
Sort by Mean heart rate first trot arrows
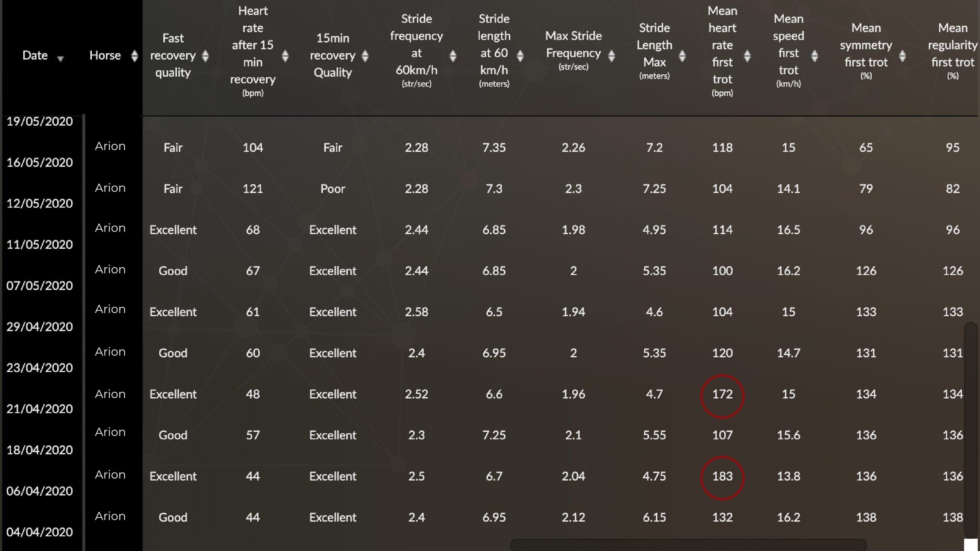747,56
